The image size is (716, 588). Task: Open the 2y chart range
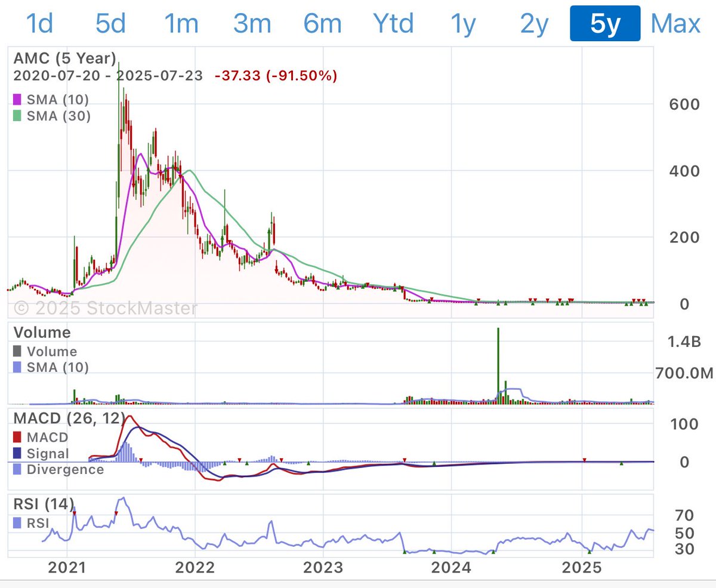534,24
